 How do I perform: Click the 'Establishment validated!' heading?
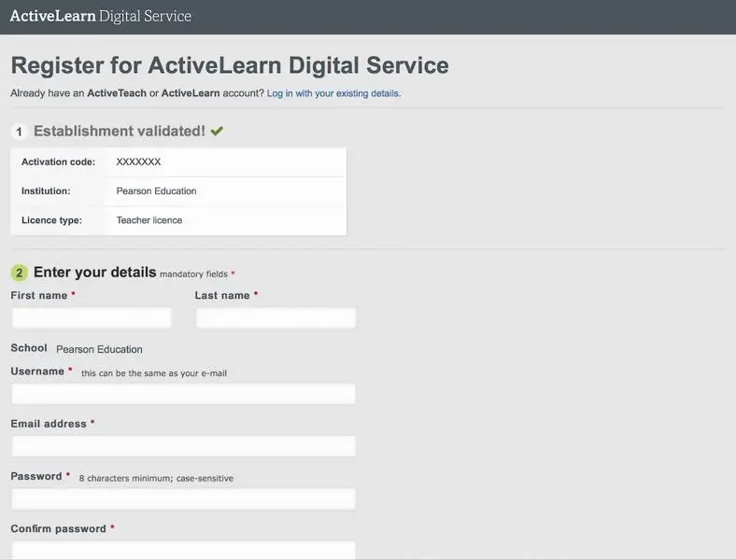(x=120, y=131)
